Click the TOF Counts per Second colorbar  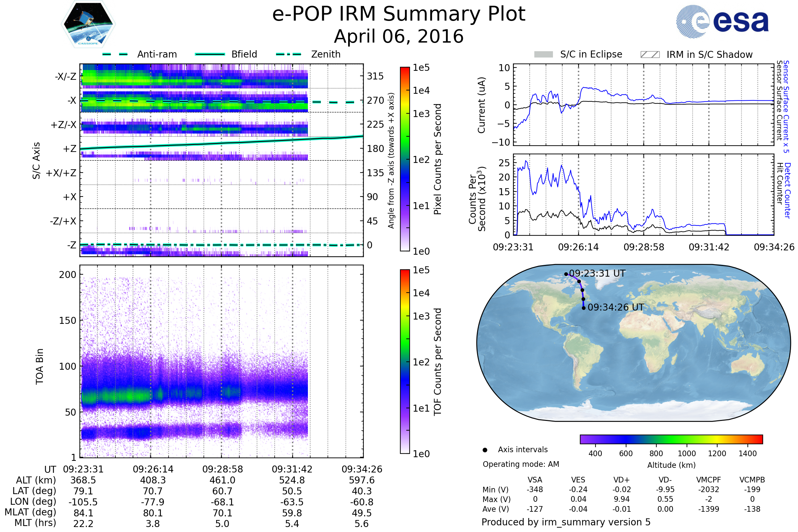[x=405, y=361]
